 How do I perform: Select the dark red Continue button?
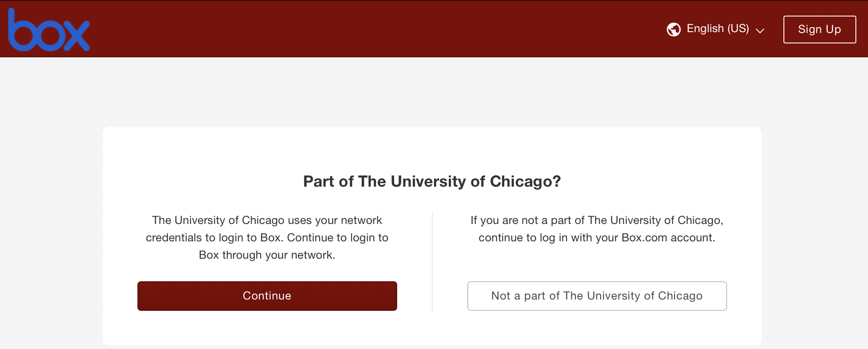pyautogui.click(x=267, y=296)
